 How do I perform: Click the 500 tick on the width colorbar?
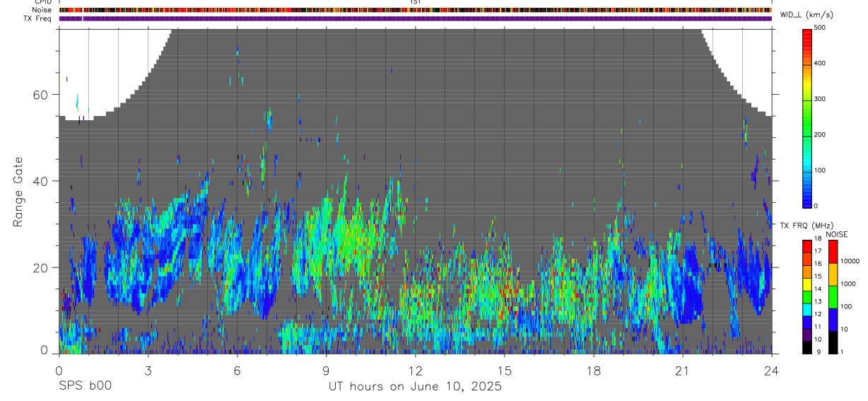[821, 28]
